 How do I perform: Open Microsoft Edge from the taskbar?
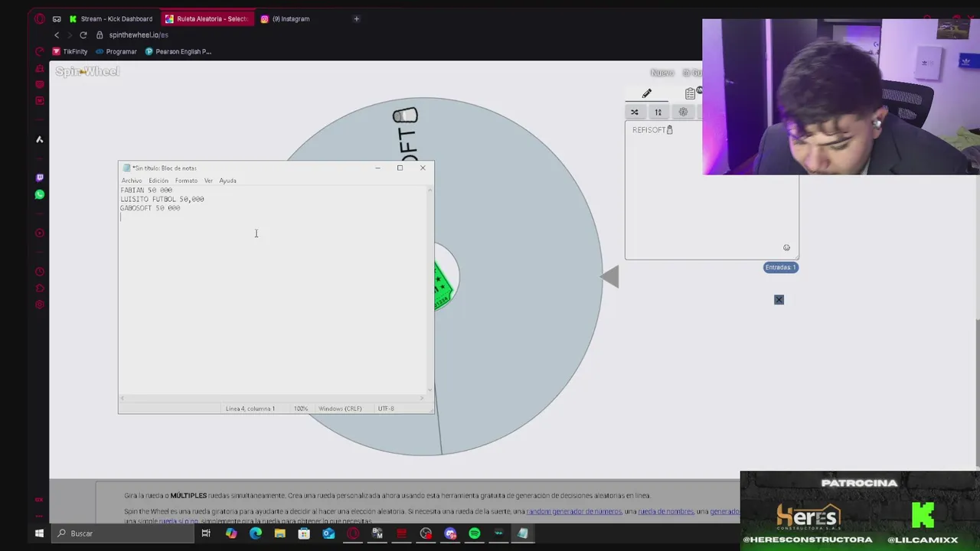pos(255,533)
